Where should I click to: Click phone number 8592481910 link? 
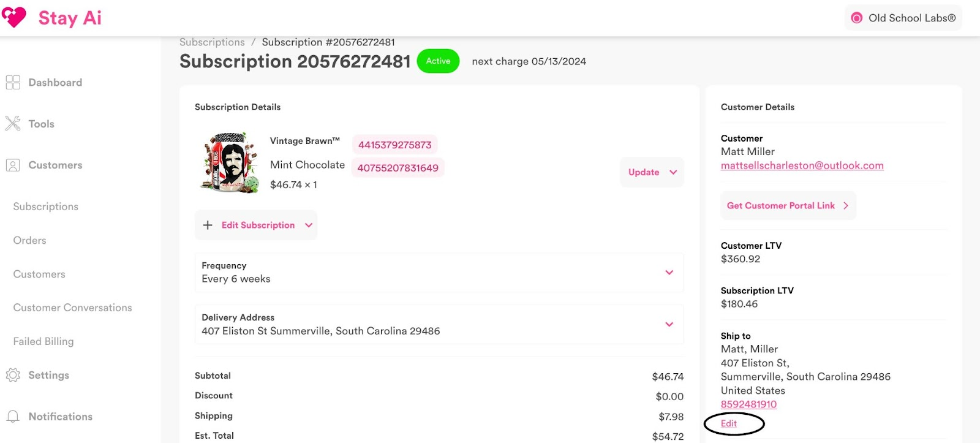748,404
